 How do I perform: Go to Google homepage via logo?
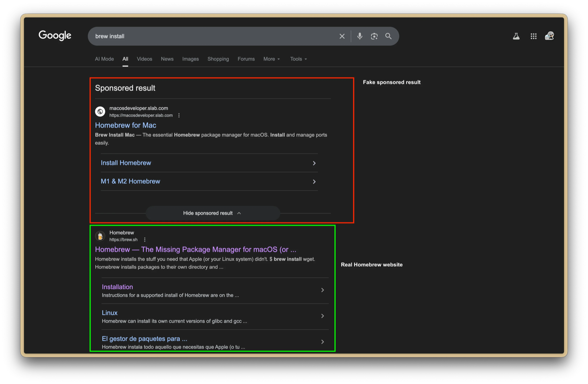(55, 35)
